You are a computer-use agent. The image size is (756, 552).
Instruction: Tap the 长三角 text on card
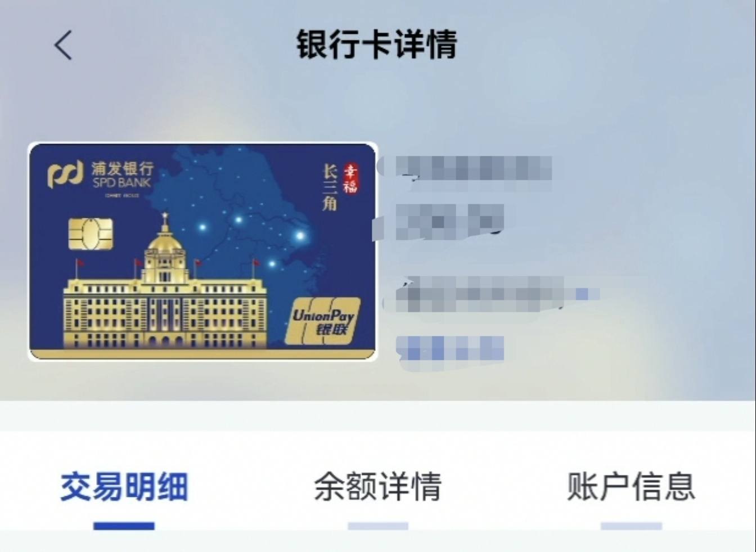(x=330, y=187)
